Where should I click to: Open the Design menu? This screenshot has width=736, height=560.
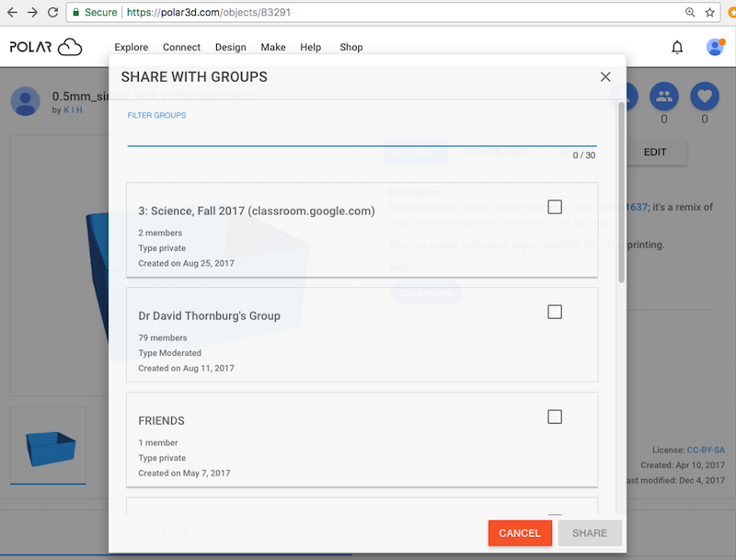pos(231,48)
